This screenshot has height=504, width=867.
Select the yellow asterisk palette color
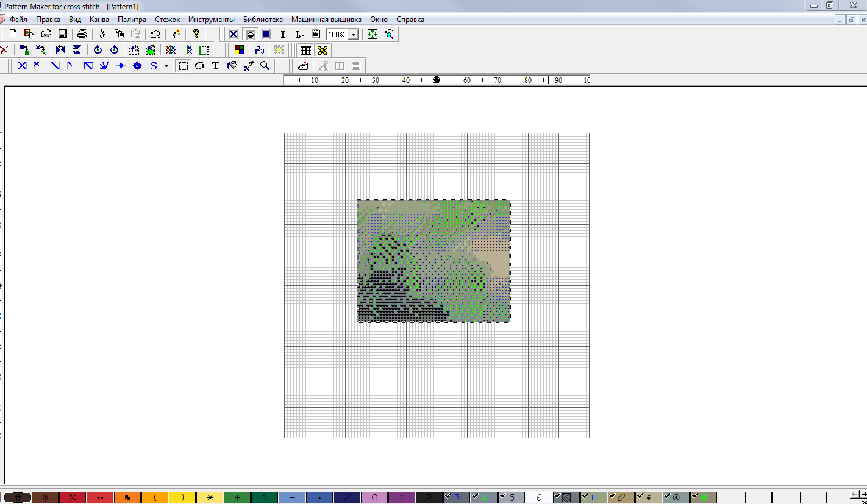click(210, 497)
